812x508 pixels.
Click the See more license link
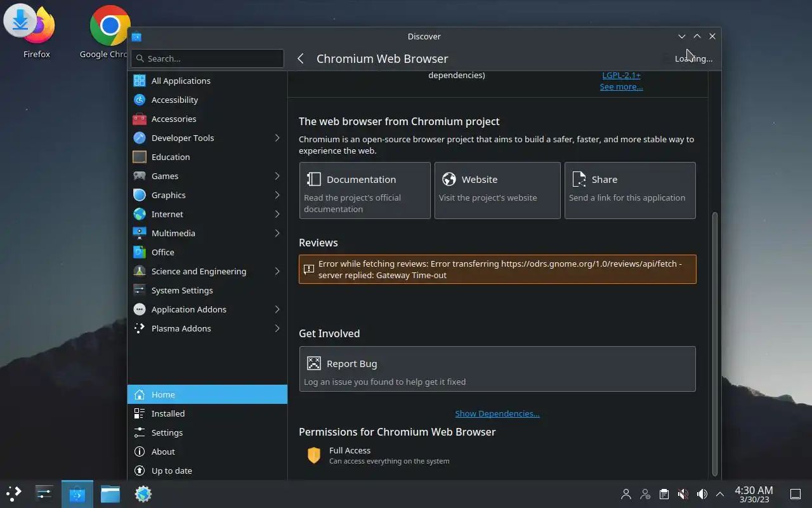click(x=621, y=86)
